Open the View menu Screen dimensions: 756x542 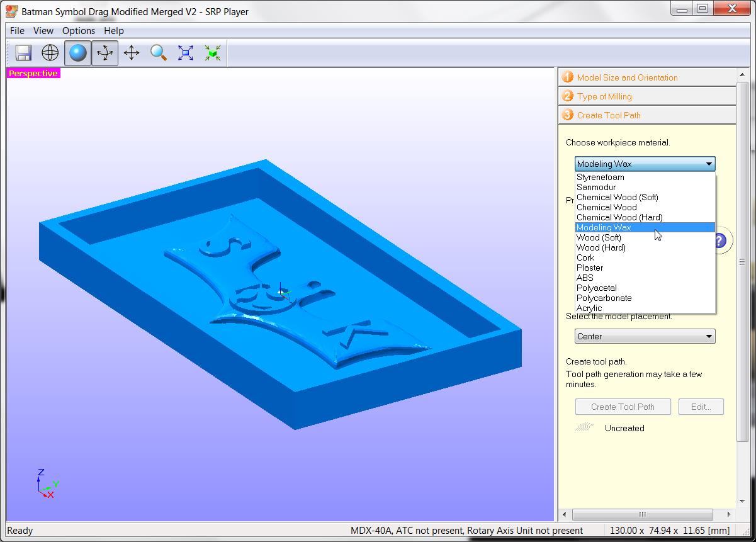[43, 30]
